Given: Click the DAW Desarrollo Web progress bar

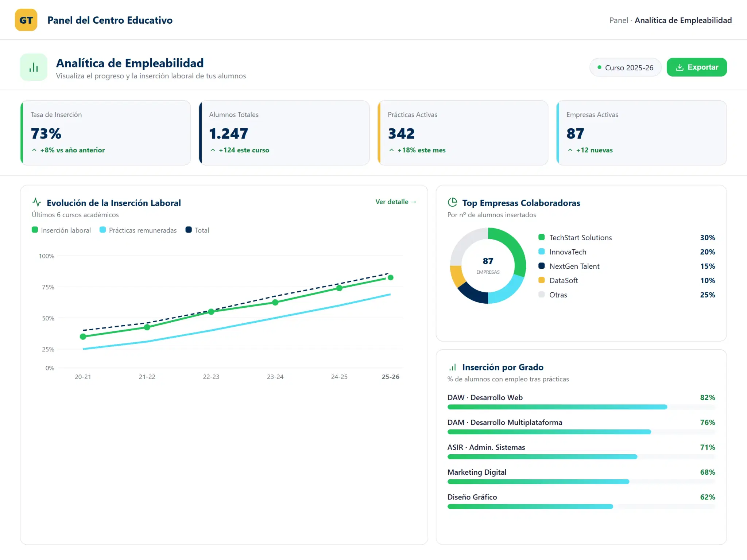Looking at the screenshot, I should [x=581, y=407].
